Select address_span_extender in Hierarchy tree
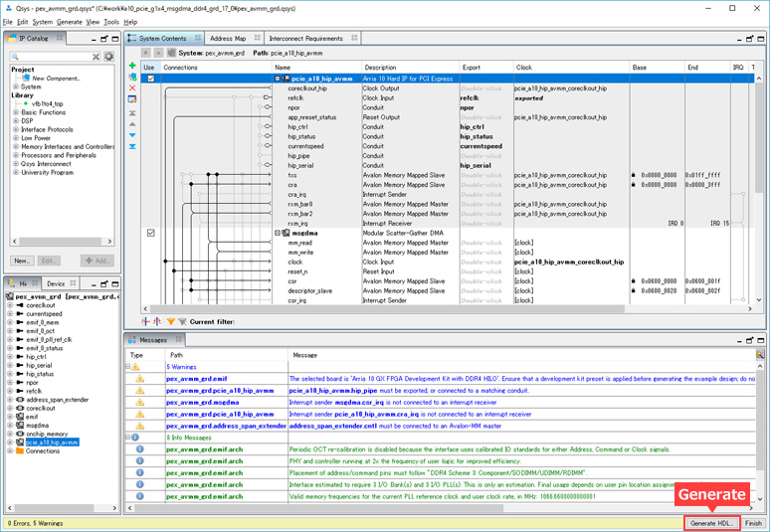Screen dimensions: 770x532 point(58,400)
